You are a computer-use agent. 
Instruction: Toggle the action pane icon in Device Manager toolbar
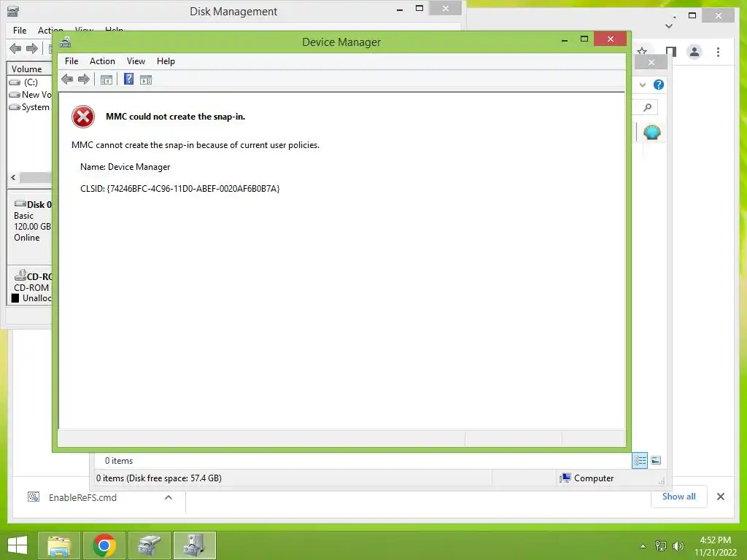(x=146, y=79)
